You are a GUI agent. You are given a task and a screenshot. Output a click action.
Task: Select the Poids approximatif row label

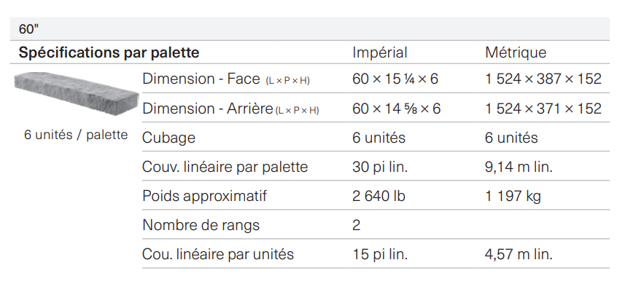point(204,196)
